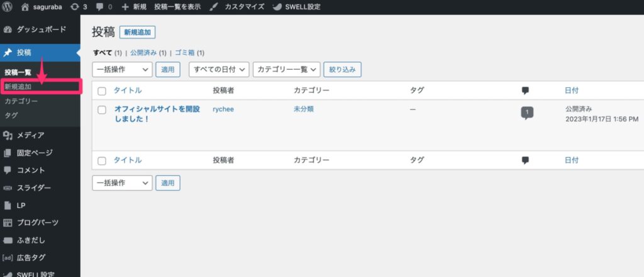Filter by category 未分類

(304, 109)
